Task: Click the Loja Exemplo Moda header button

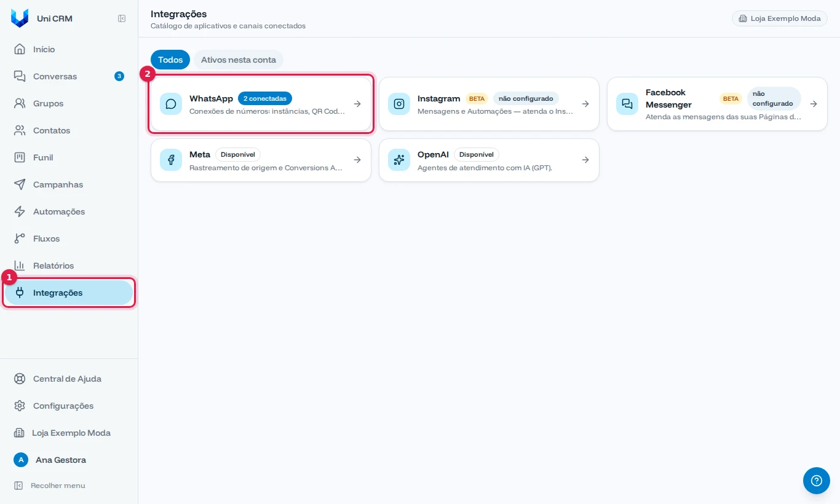Action: [780, 18]
